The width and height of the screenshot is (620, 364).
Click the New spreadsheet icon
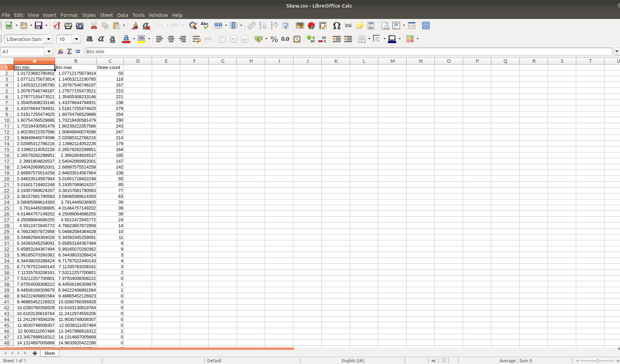pos(9,26)
